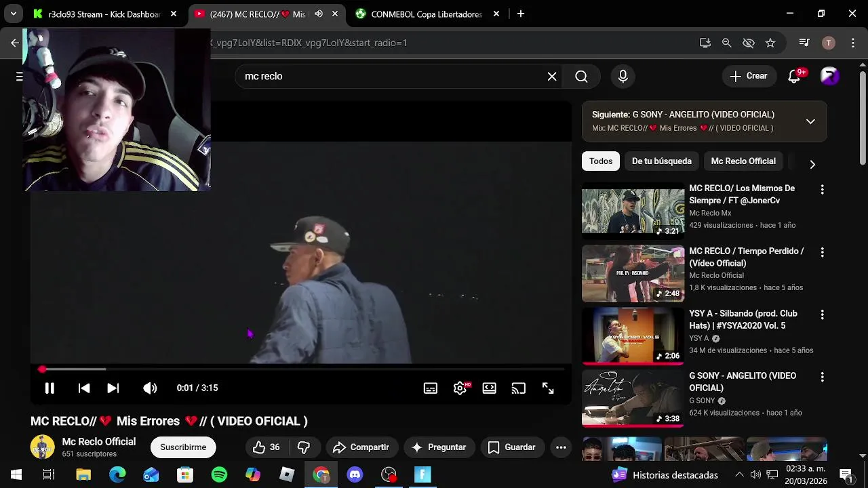868x488 pixels.
Task: Open options for Tiempo Perdido video
Action: pyautogui.click(x=822, y=252)
